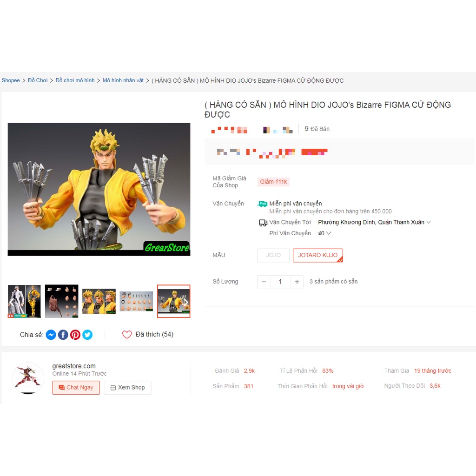Toggle the heart like icon
Image resolution: width=476 pixels, height=476 pixels.
pyautogui.click(x=127, y=334)
